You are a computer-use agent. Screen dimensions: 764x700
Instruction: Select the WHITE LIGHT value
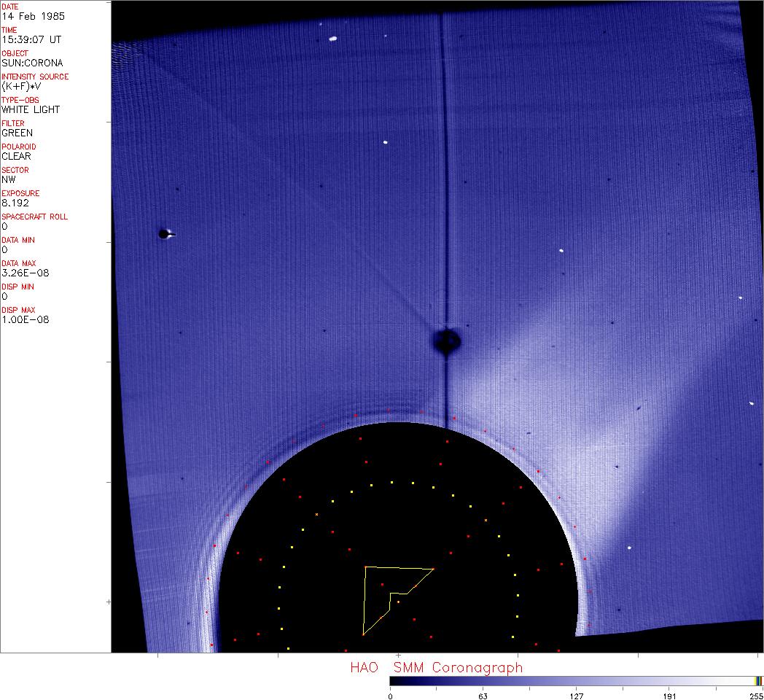tap(31, 109)
